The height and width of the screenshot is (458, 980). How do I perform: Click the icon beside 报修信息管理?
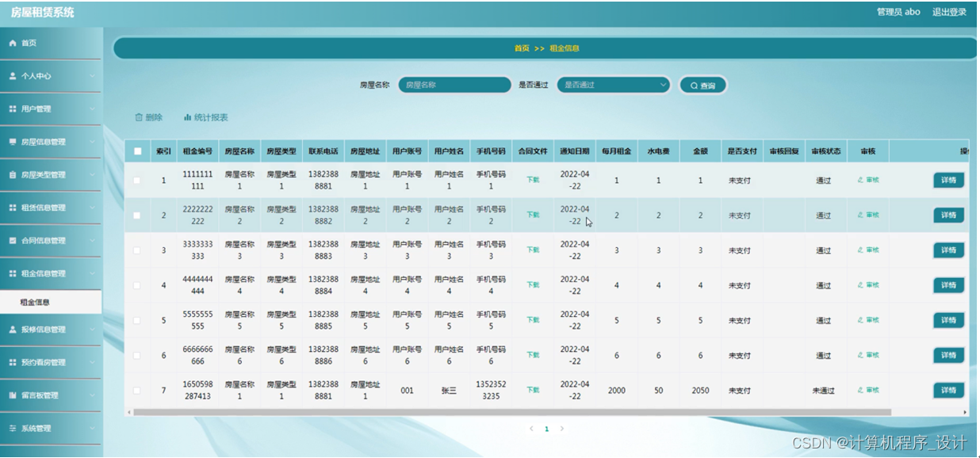point(12,330)
